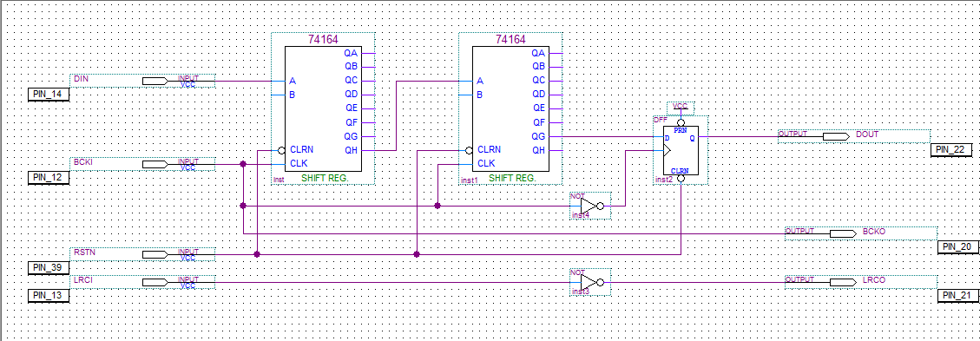Select the second 74164 shift register inst1
This screenshot has width=980, height=341.
pyautogui.click(x=510, y=108)
